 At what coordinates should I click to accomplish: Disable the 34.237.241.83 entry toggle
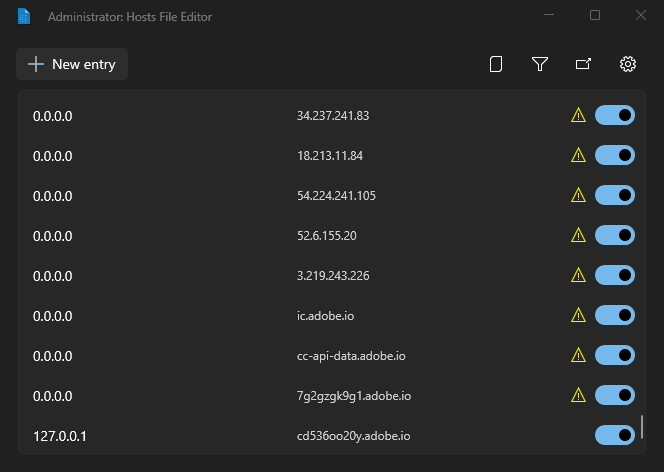[x=615, y=115]
